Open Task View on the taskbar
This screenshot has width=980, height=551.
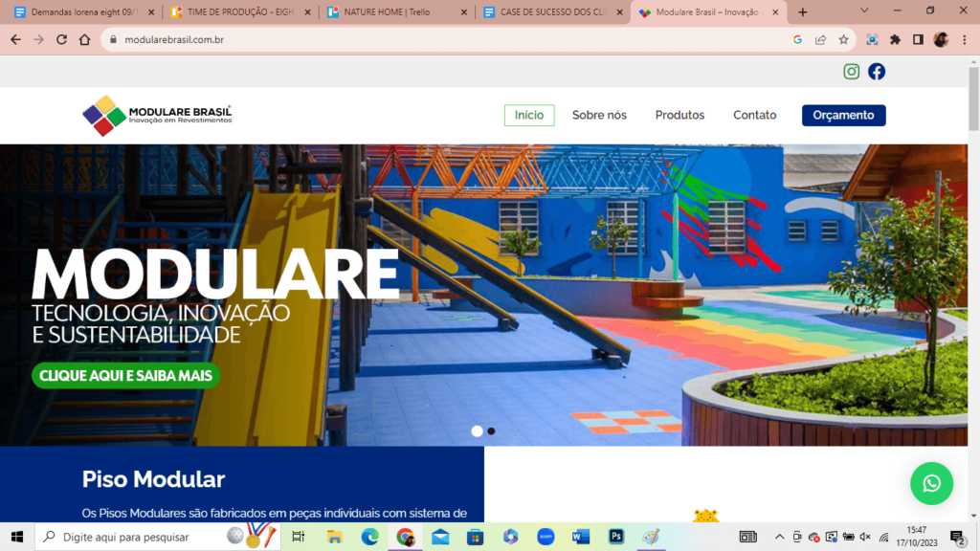click(x=299, y=537)
